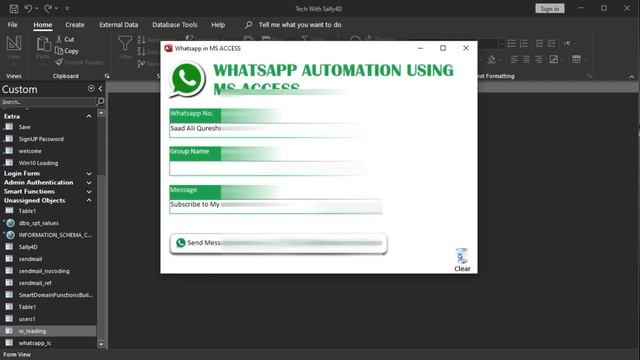The height and width of the screenshot is (360, 640).
Task: Click the Redo arrow in the quick access toolbar
Action: [48, 9]
